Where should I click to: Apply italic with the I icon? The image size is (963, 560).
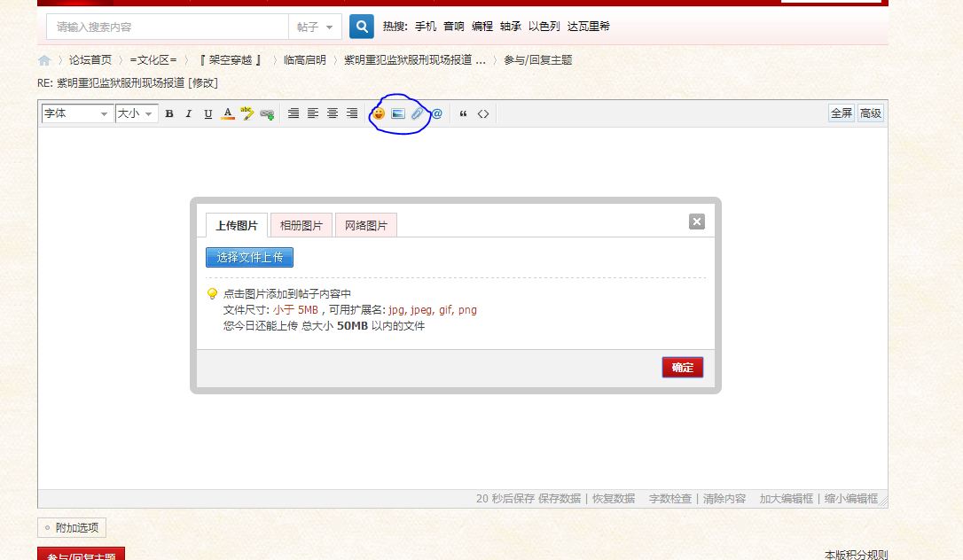[x=189, y=113]
